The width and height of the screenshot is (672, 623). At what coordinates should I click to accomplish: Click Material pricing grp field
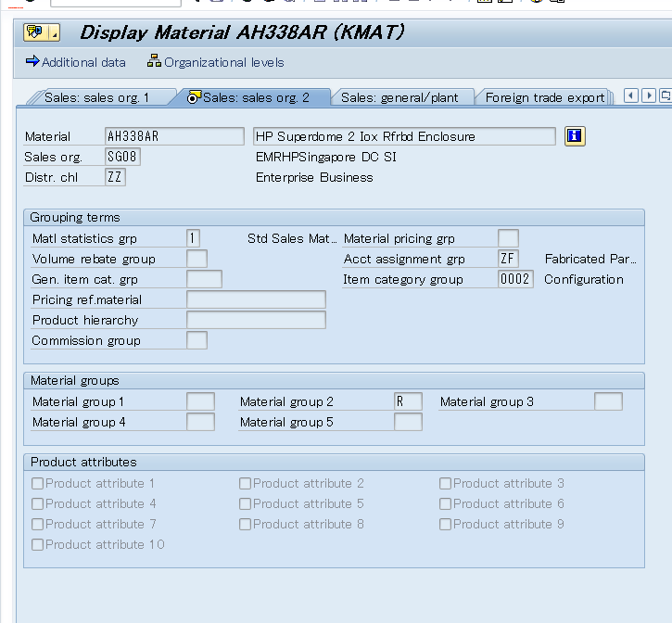508,238
